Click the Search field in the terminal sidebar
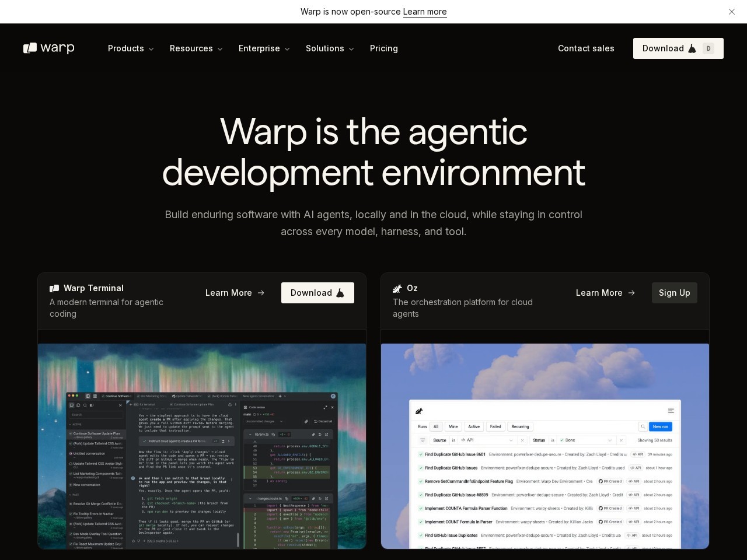The image size is (747, 560). [x=96, y=415]
